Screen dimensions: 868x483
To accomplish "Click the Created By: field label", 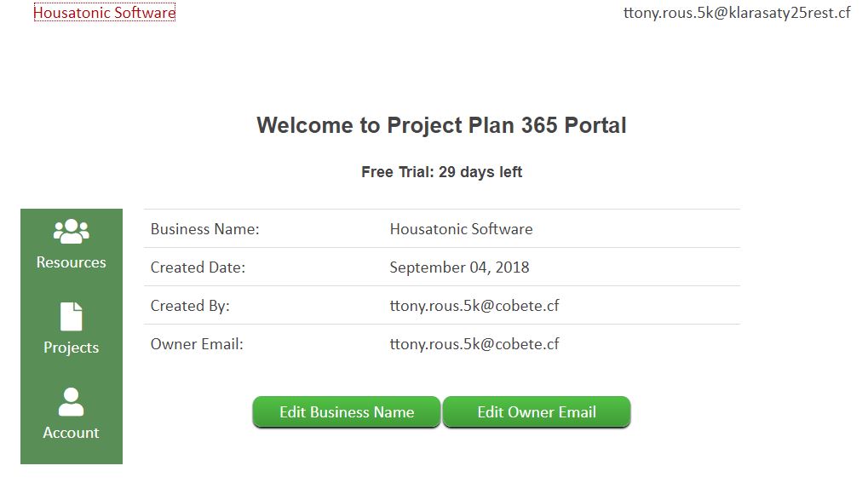I will pos(190,306).
